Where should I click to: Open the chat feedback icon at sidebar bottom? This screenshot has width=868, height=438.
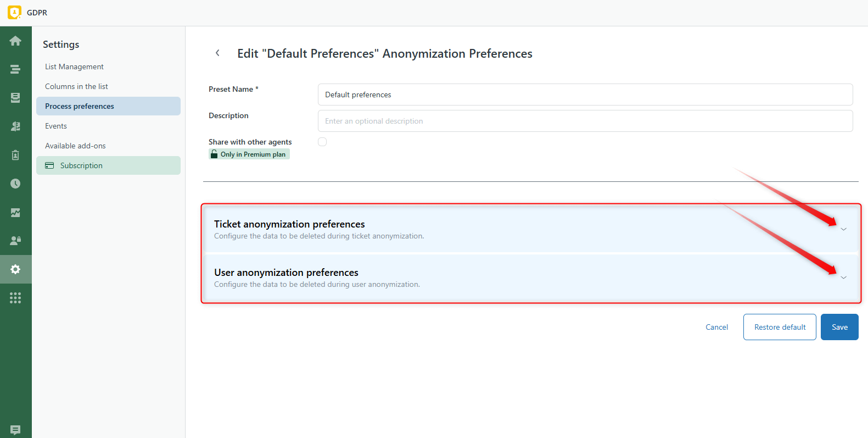tap(15, 430)
